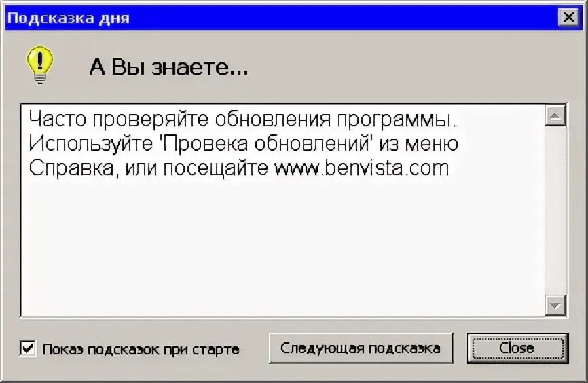Click the 'Подсказка дня' title bar

(x=281, y=18)
